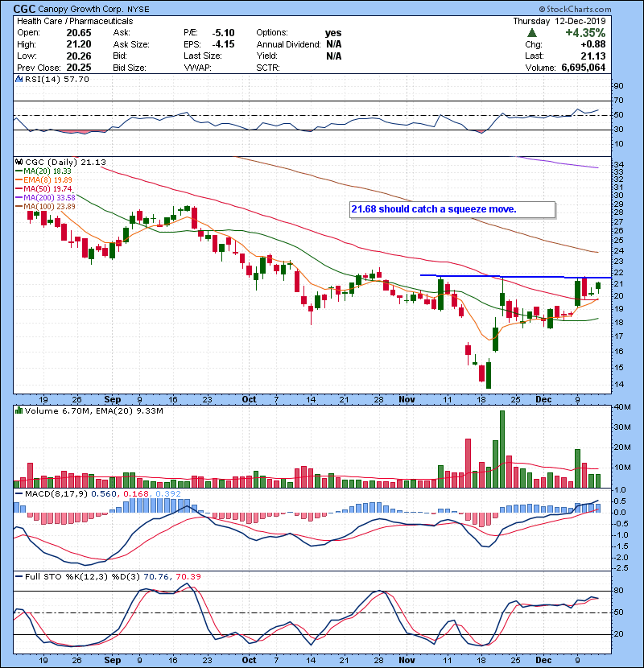
Task: Click the blue horizontal resistance line near 21.68
Action: tap(516, 277)
